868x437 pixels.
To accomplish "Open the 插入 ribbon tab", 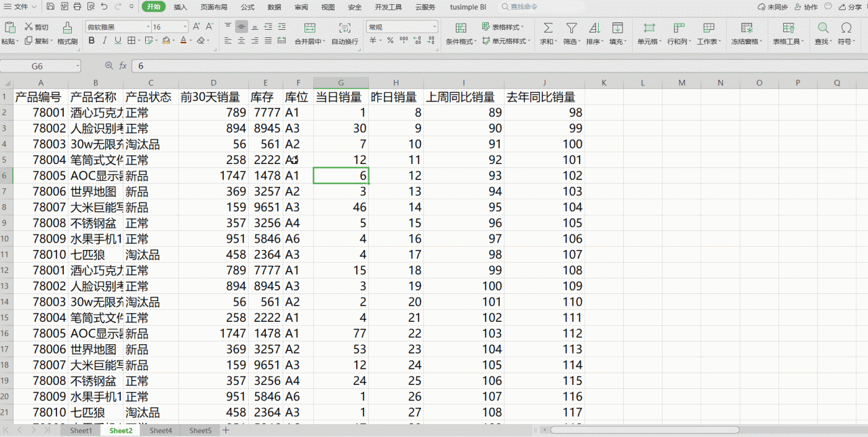I will coord(180,7).
